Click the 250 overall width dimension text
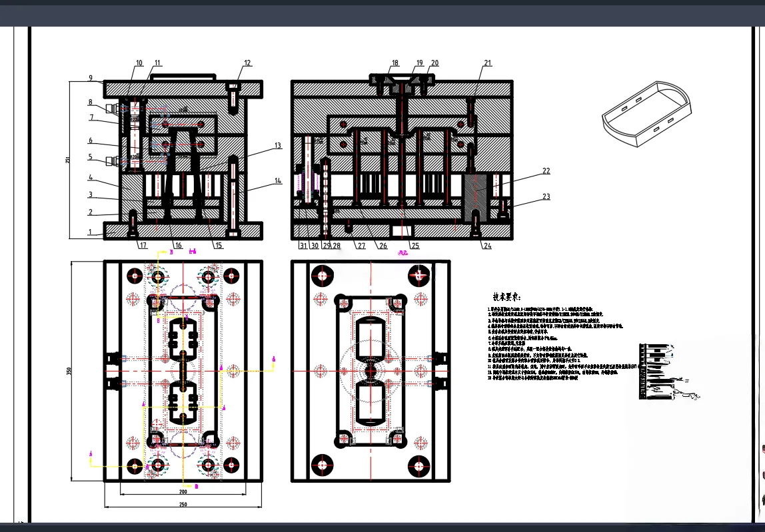Image resolution: width=765 pixels, height=532 pixels. pyautogui.click(x=183, y=505)
